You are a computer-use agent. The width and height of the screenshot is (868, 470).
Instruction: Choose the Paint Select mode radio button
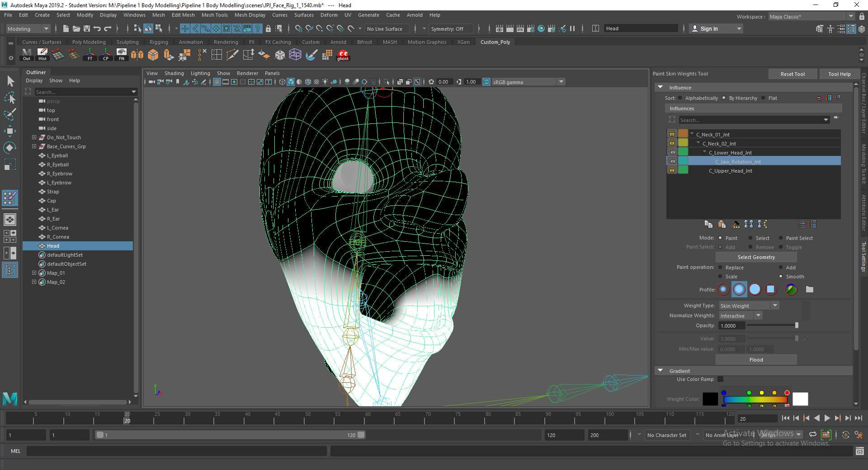pyautogui.click(x=781, y=238)
